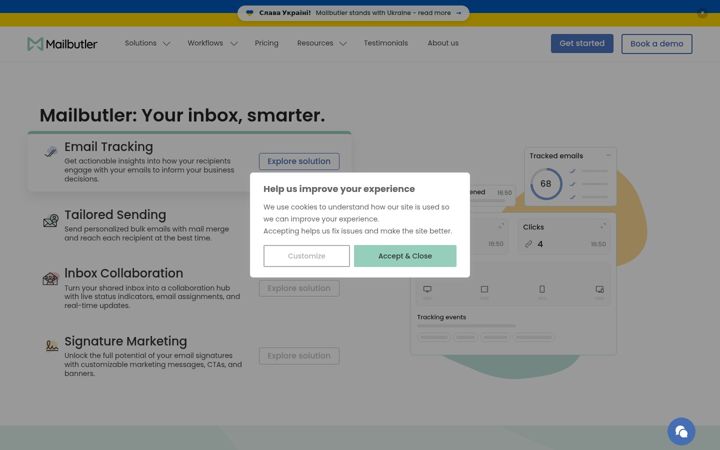Open the chat widget bubble

click(681, 431)
